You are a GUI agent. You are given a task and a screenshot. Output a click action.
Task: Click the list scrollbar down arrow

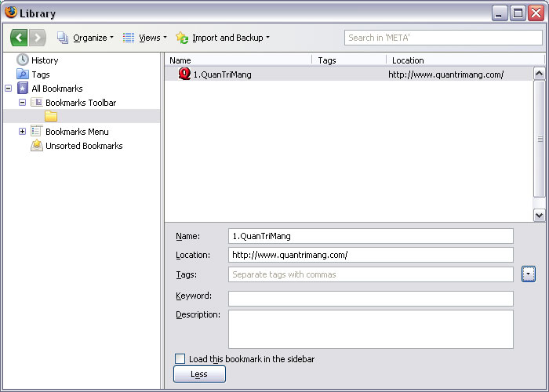click(540, 216)
